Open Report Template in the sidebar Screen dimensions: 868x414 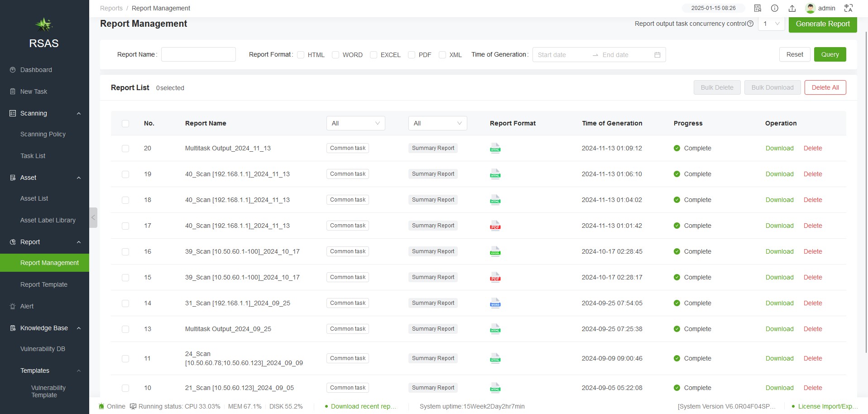44,284
